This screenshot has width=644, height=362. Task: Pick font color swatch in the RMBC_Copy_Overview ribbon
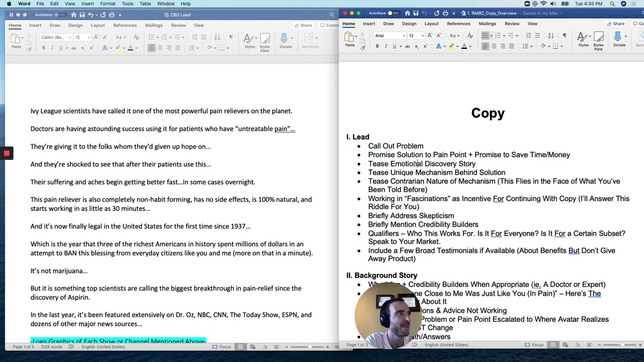[x=464, y=46]
